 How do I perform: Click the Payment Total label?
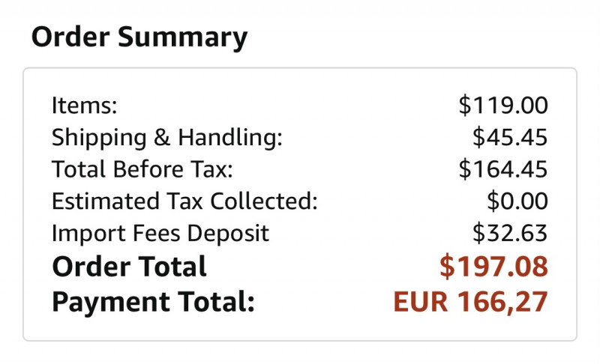tap(153, 303)
